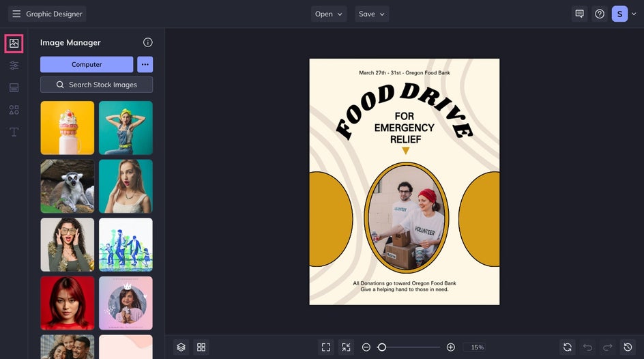Open the help question mark icon
This screenshot has width=644, height=359.
coord(600,14)
